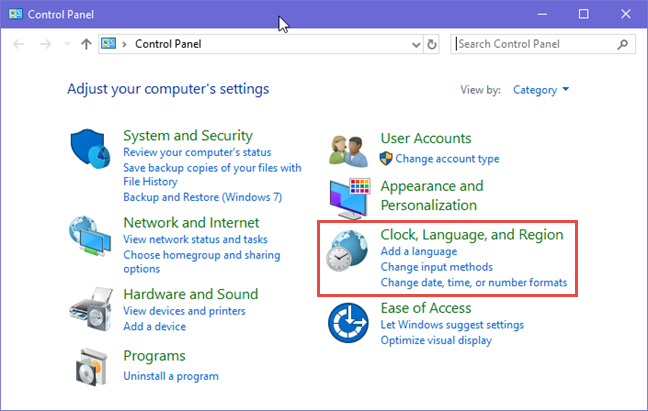Viewport: 648px width, 411px height.
Task: Open Backup and Restore (Windows 7)
Action: click(188, 197)
